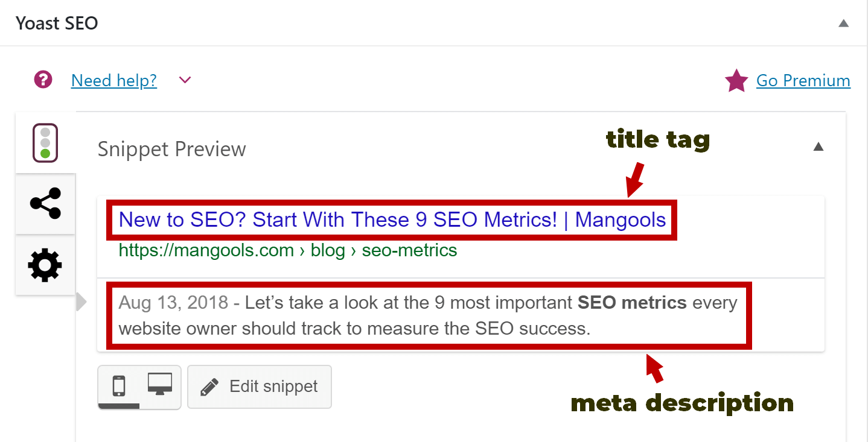Click the gray caret beside meta description
868x442 pixels.
pos(81,302)
